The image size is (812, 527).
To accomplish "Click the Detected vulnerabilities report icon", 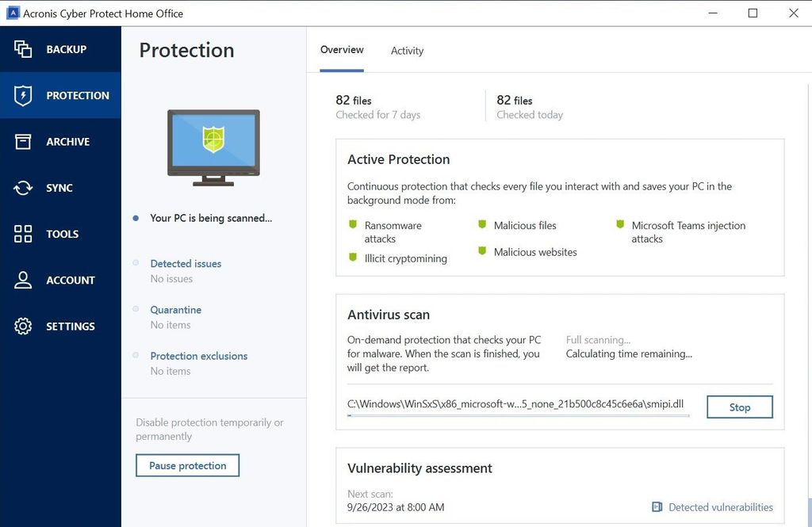I will [x=657, y=506].
